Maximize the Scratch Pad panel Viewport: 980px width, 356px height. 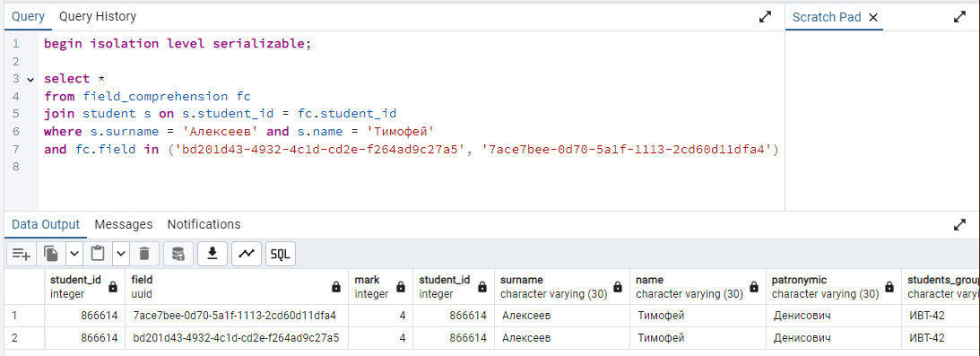(x=960, y=18)
